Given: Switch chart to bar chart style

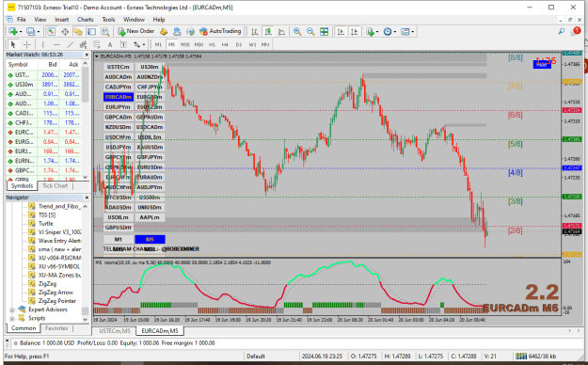Looking at the screenshot, I should [x=255, y=31].
